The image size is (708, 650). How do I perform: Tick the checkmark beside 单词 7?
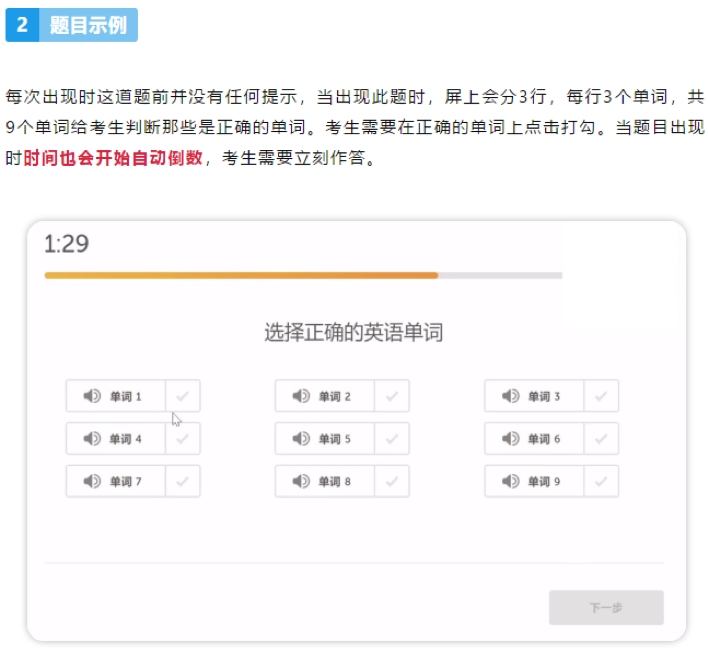click(182, 481)
